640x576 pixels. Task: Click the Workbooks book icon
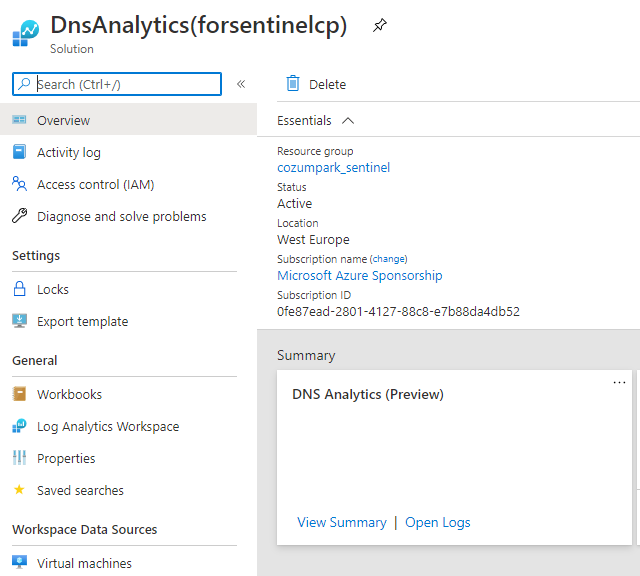pos(19,394)
